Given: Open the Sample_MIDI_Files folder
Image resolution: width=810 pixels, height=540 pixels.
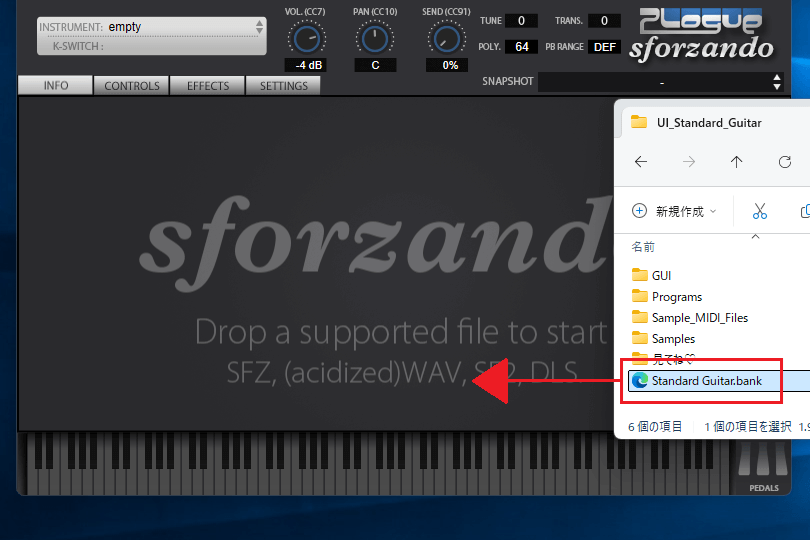Looking at the screenshot, I should pos(699,317).
